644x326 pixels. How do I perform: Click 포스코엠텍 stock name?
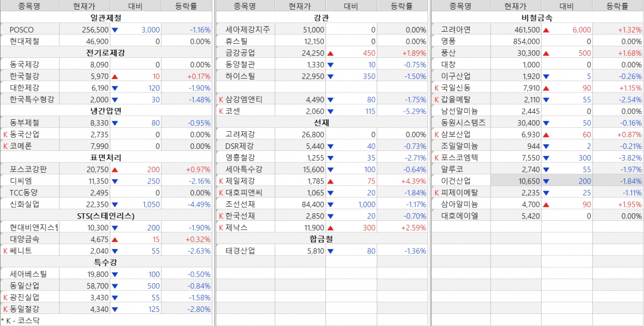459,157
